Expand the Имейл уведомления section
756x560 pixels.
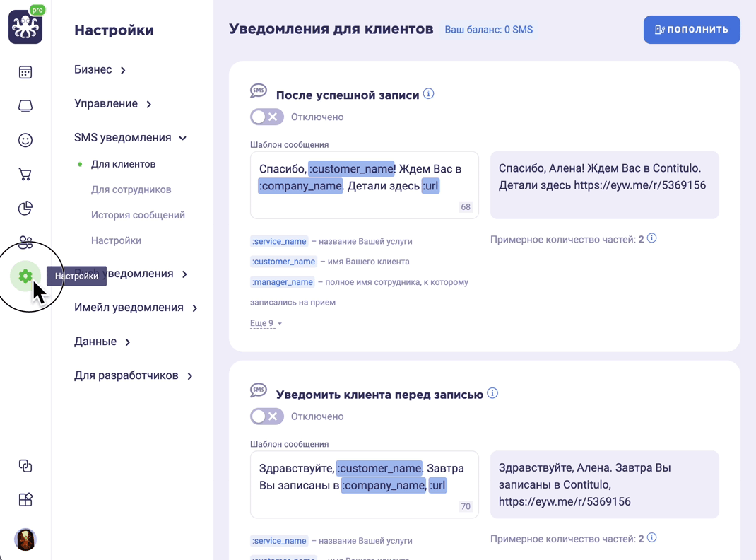click(136, 308)
